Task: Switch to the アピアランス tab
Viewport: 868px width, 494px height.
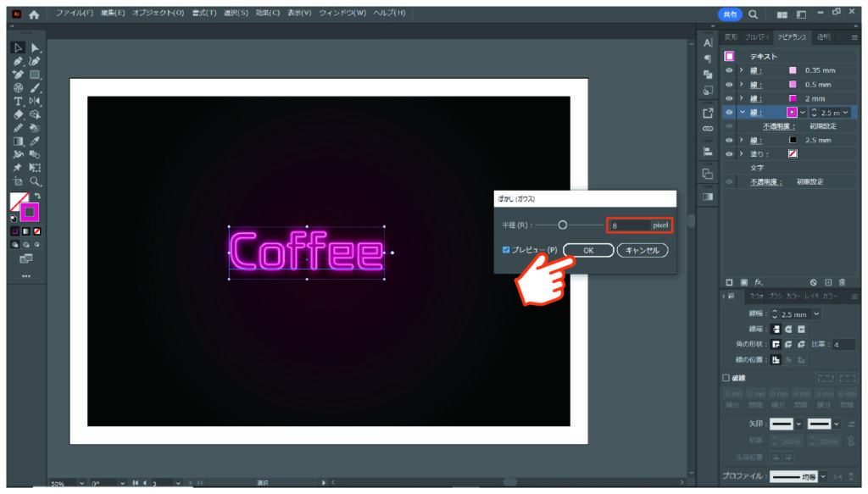Action: tap(793, 37)
